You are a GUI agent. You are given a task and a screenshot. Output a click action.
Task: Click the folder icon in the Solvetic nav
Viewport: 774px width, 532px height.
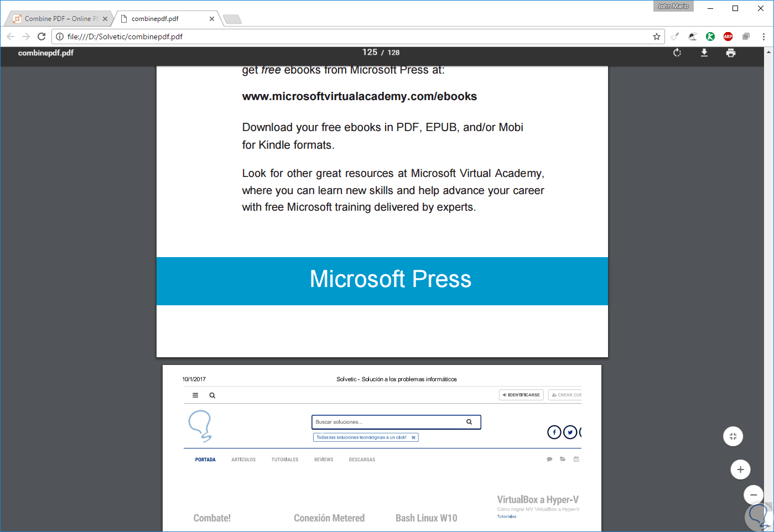tap(563, 459)
